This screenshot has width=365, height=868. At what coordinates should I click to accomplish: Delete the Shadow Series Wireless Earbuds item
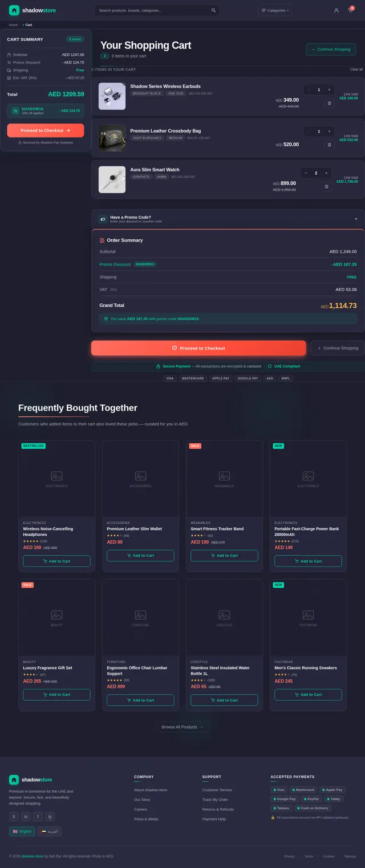point(328,103)
